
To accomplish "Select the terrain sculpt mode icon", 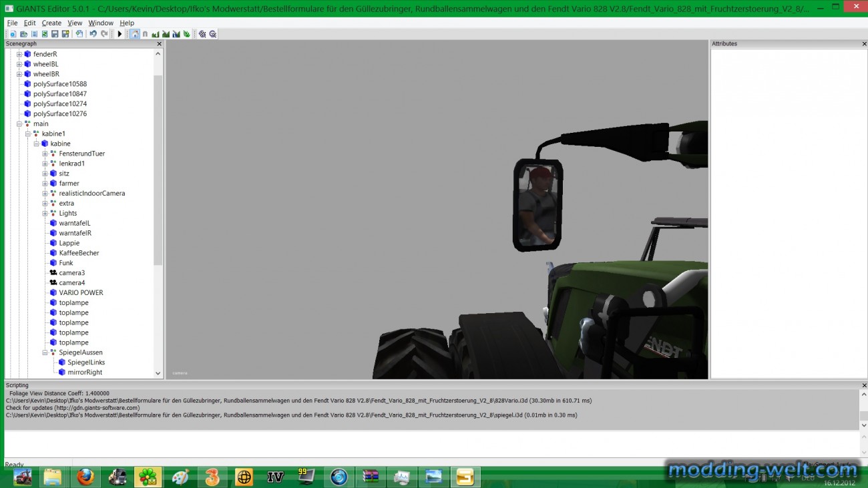I will [156, 34].
